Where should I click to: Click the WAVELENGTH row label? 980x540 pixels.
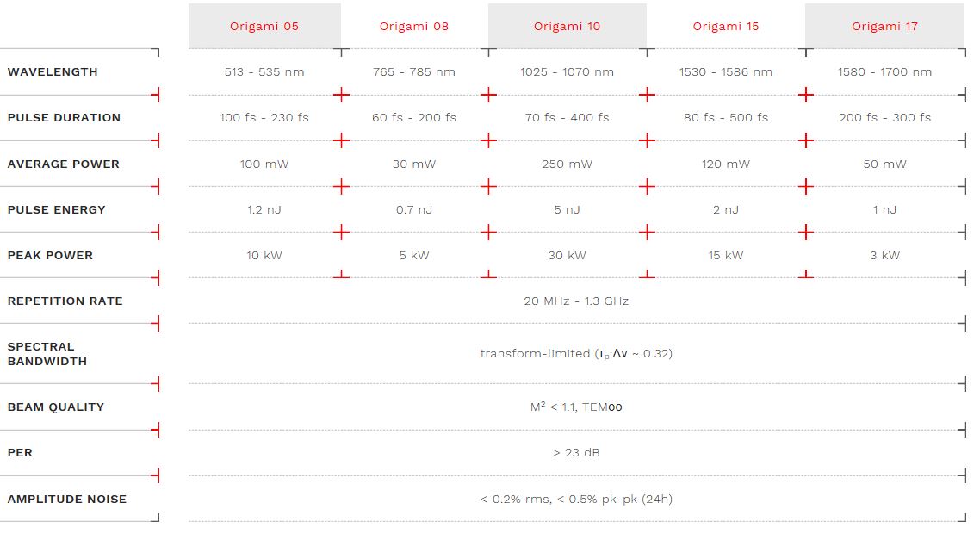[53, 72]
